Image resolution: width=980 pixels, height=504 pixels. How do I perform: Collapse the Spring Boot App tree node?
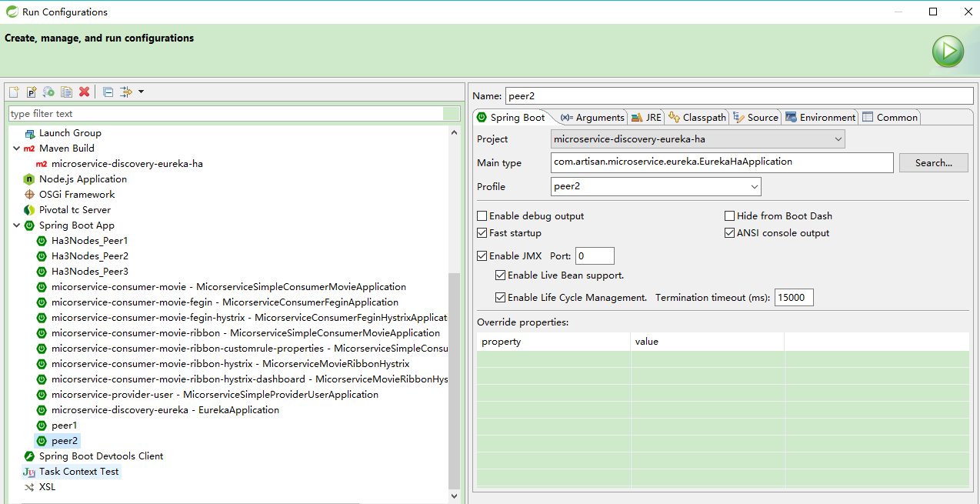click(17, 225)
